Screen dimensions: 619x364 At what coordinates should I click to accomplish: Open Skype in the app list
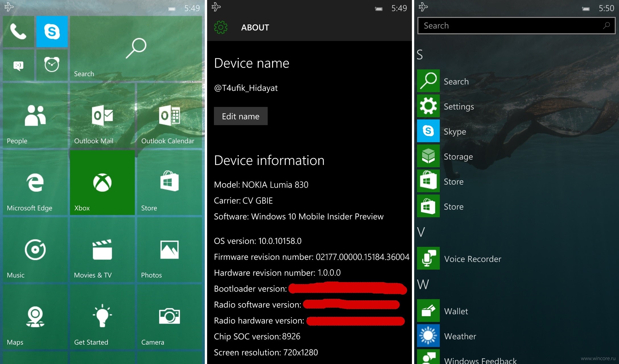point(516,131)
